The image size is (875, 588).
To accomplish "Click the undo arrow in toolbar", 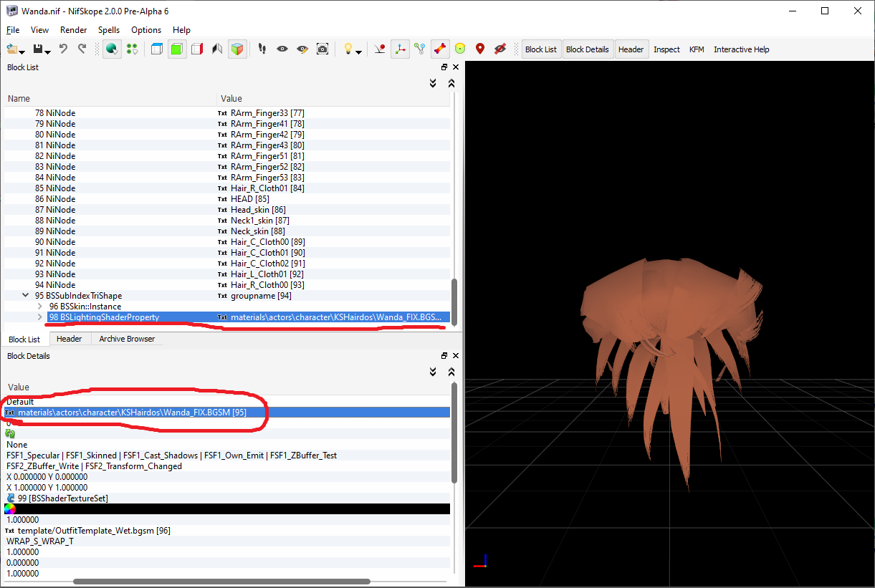I will [63, 49].
